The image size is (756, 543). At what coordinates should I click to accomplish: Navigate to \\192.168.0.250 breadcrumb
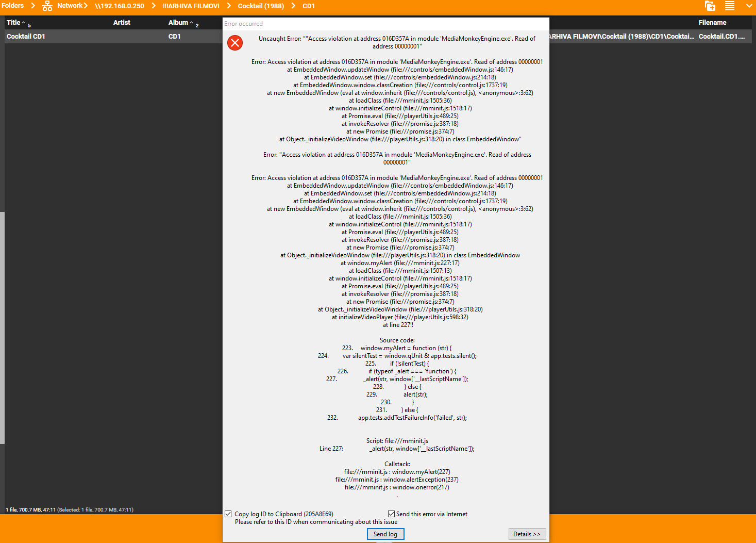pos(120,6)
